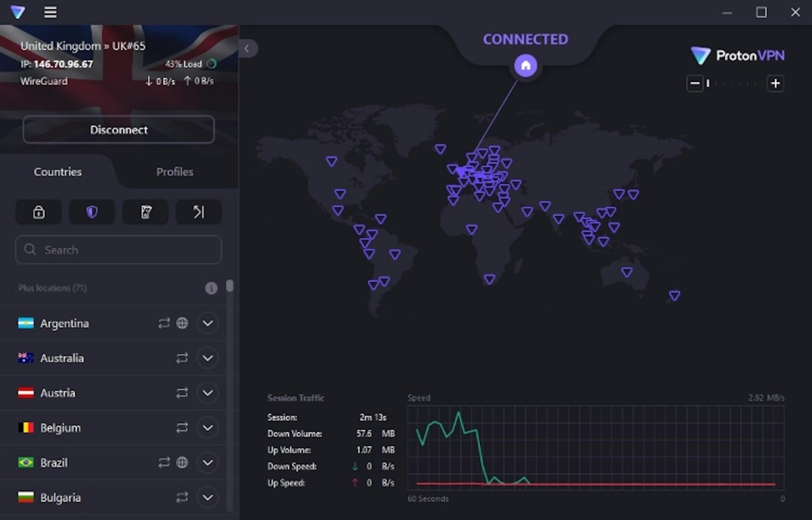The height and width of the screenshot is (520, 812).
Task: Toggle Argentina P2P server connection
Action: [x=164, y=323]
